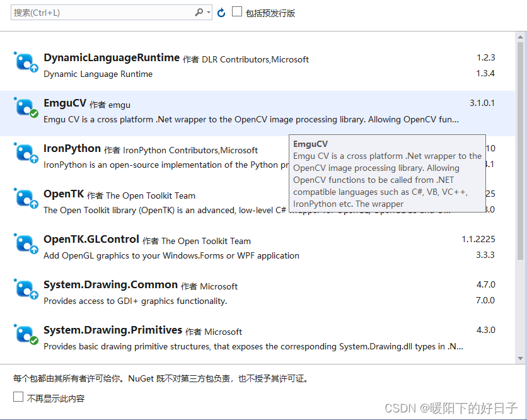Select the OpenTK package by Open Toolkit Team
The image size is (527, 420).
(64, 194)
